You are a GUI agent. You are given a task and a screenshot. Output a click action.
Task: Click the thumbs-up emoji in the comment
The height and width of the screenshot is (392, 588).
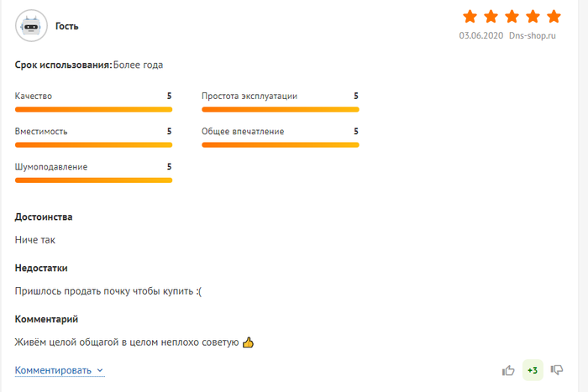248,342
